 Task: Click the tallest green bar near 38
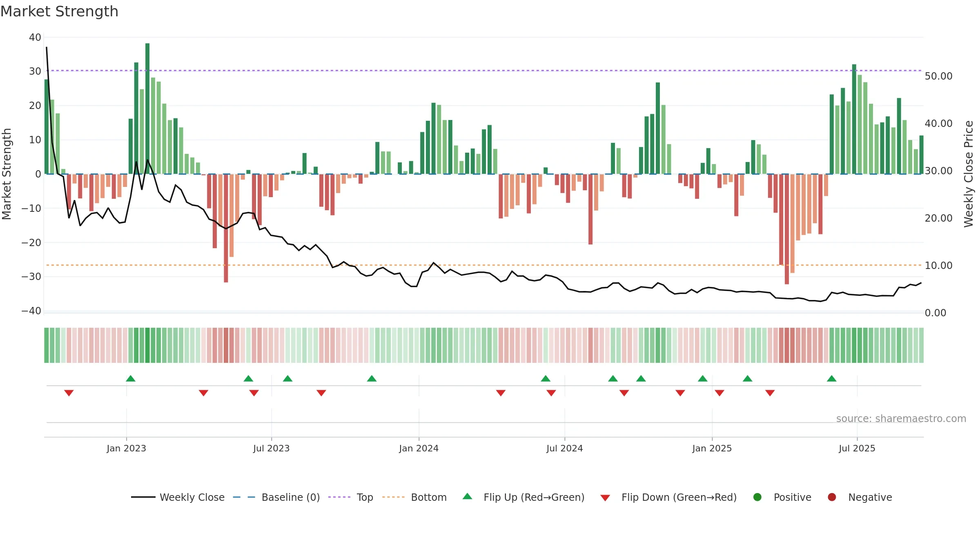tap(147, 109)
